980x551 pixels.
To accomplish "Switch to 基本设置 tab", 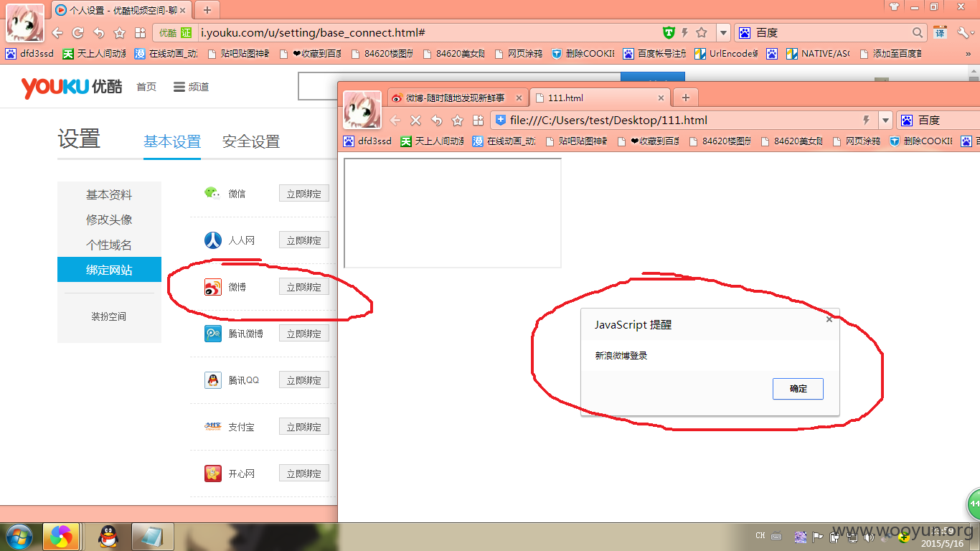I will tap(172, 141).
